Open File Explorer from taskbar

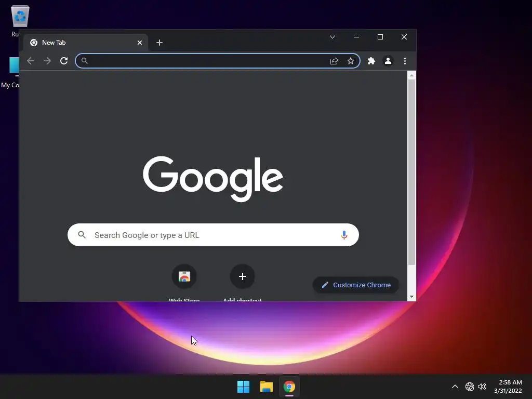[267, 387]
